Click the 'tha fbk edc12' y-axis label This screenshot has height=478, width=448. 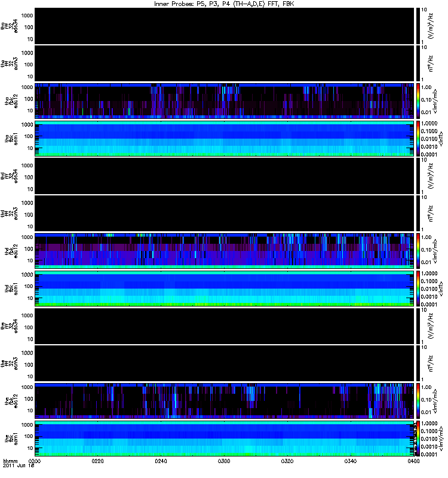11,101
